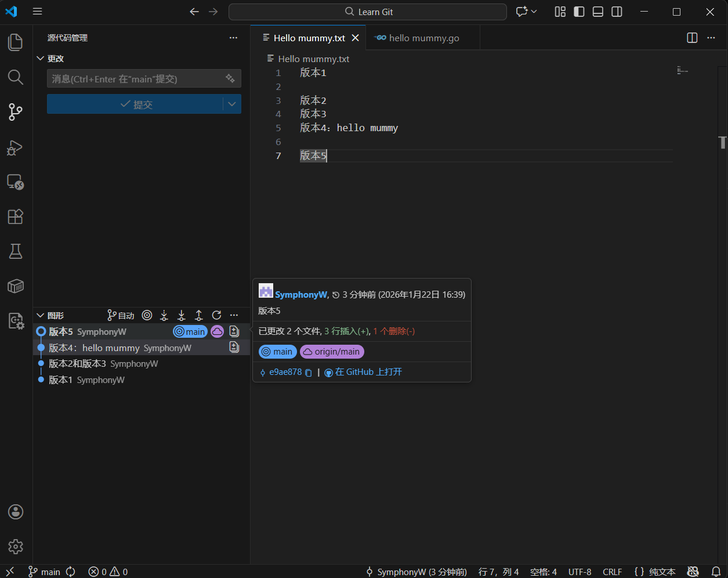Click the pull icon in graph toolbar

(x=182, y=315)
